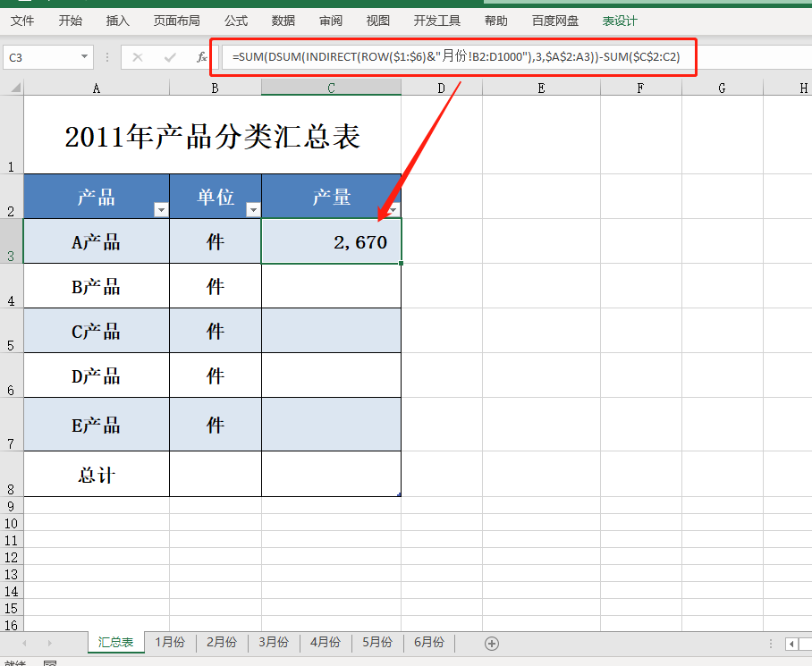The image size is (812, 666).
Task: Open the 数据 ribbon tab
Action: 283,21
